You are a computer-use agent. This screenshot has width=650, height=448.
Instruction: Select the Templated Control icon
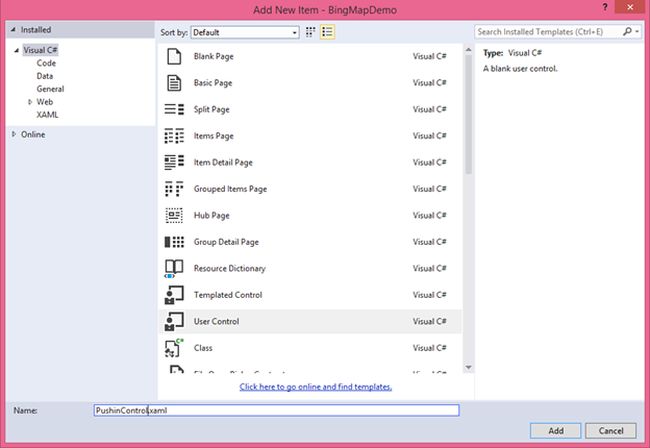tap(174, 295)
